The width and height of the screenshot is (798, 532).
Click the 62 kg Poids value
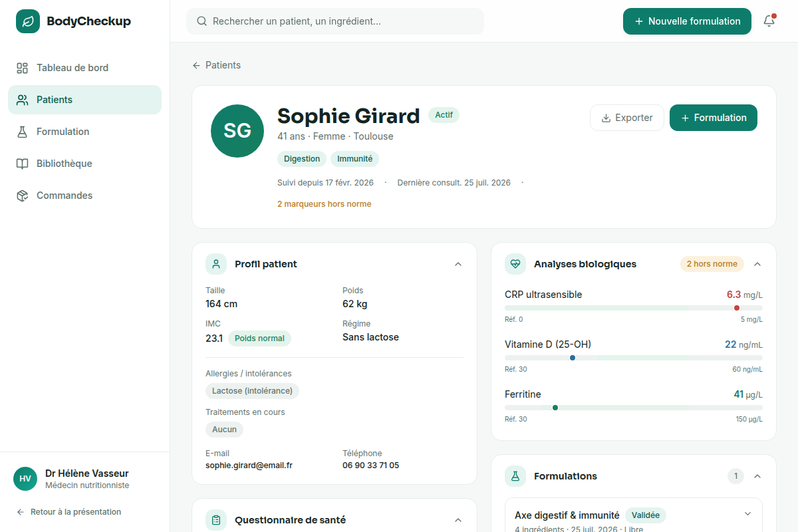pyautogui.click(x=354, y=304)
